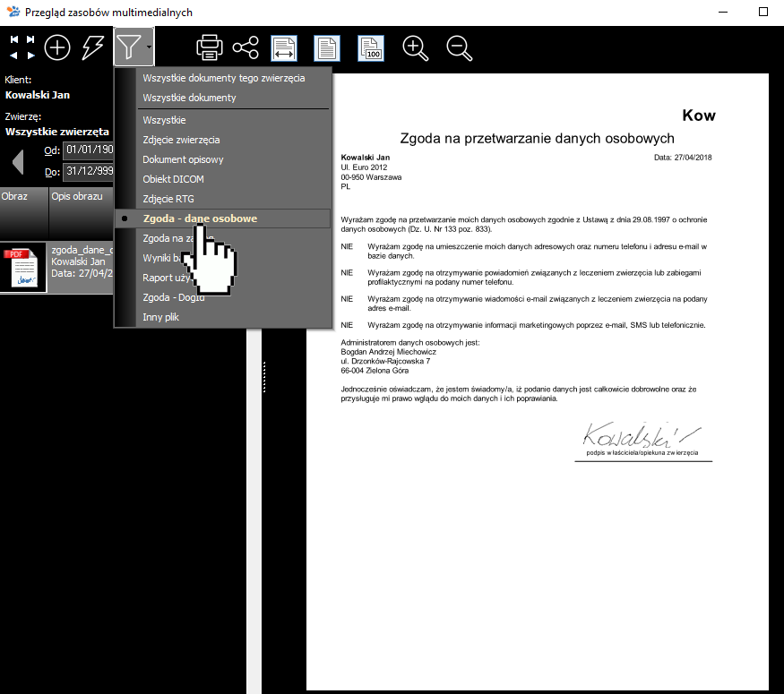Set zoom to 100 percent

[371, 48]
